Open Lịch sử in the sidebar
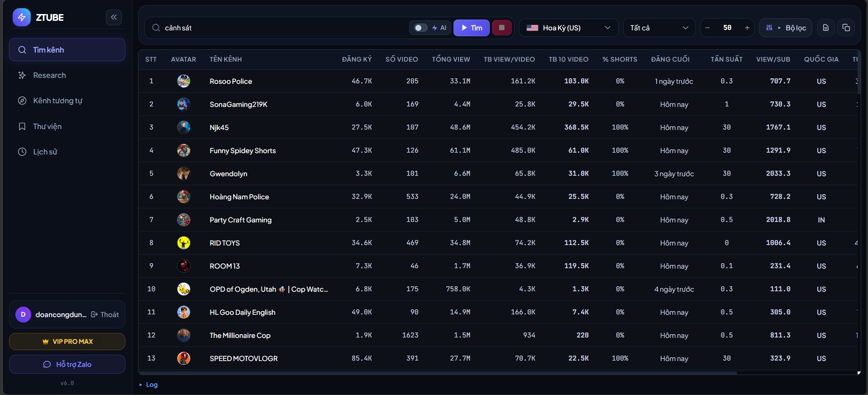 67,152
